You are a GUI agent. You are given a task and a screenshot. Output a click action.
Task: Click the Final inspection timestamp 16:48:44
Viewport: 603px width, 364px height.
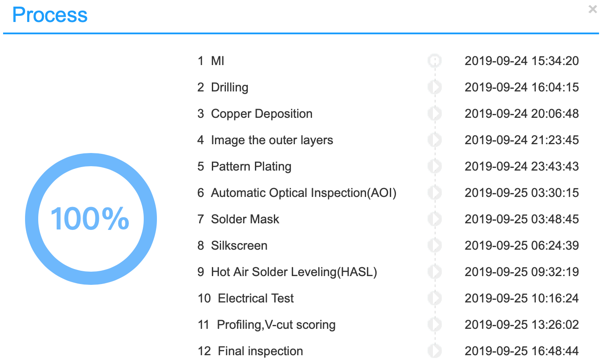(522, 351)
